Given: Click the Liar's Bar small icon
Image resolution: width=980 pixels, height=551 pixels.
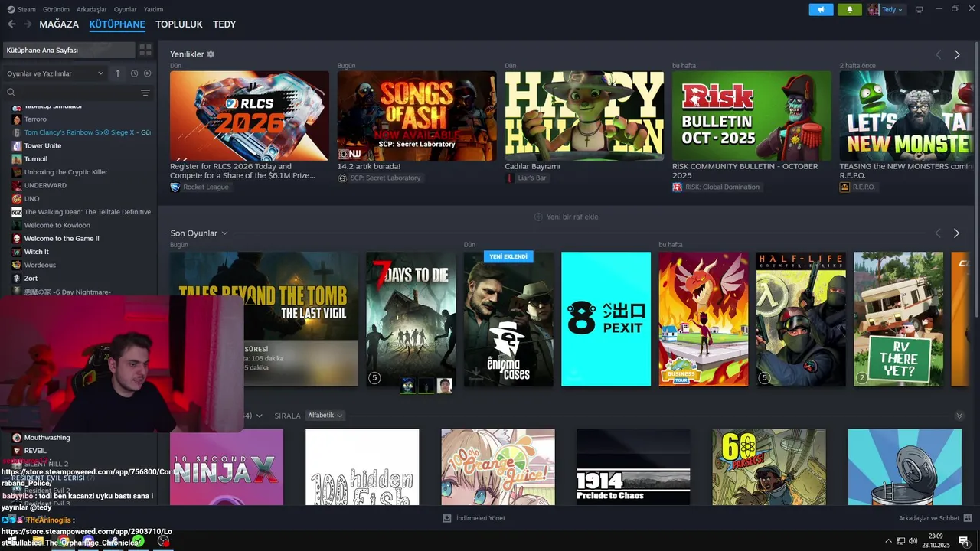Looking at the screenshot, I should (510, 178).
